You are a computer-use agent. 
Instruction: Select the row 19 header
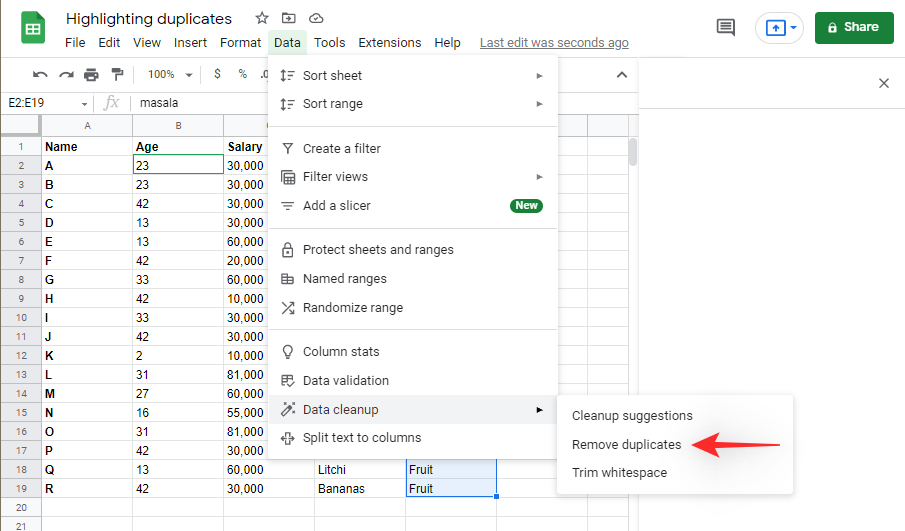coord(21,489)
